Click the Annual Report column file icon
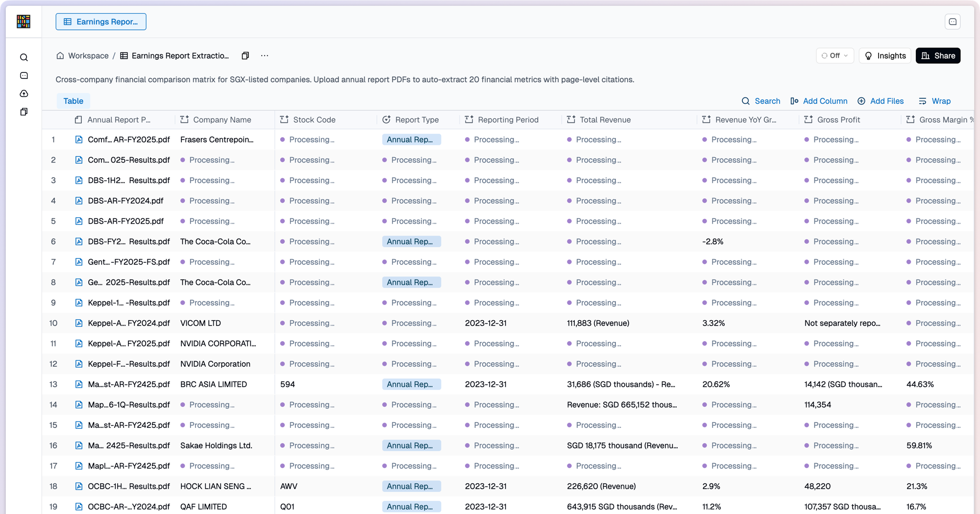Viewport: 980px width, 514px height. click(78, 120)
